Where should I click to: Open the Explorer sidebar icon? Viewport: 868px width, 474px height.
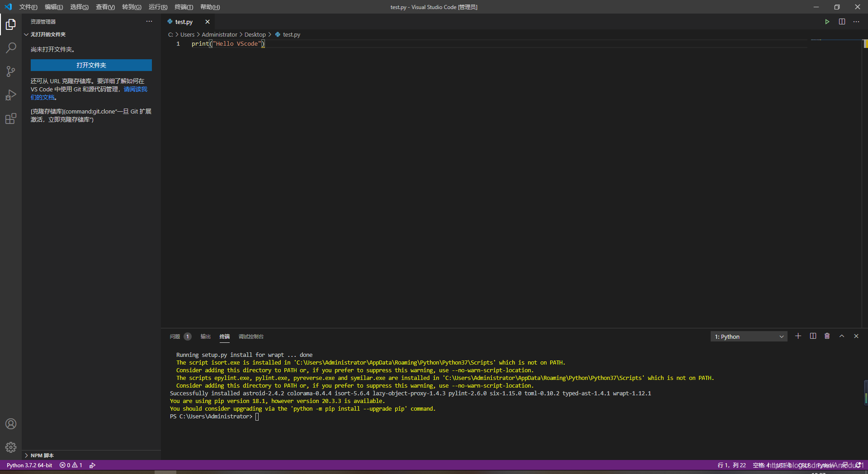click(x=10, y=25)
